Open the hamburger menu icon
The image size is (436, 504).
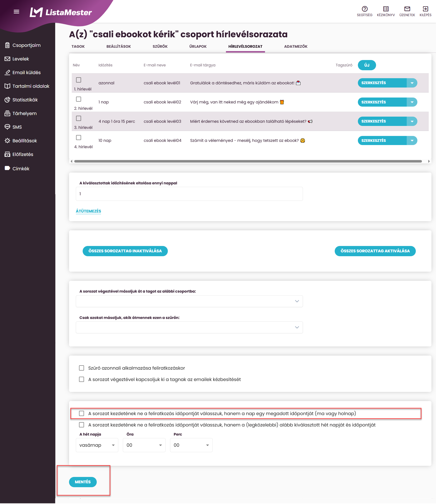(x=16, y=11)
